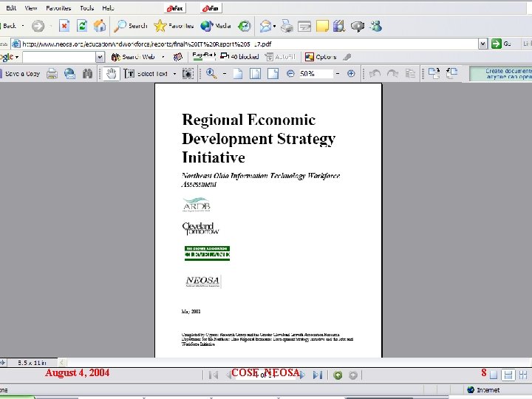Click the 40 blocked popup blocker button
Image resolution: width=532 pixels, height=399 pixels.
coord(239,57)
